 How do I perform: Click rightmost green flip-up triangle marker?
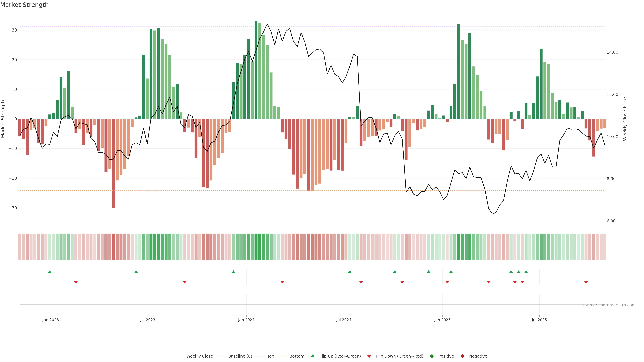click(x=526, y=272)
